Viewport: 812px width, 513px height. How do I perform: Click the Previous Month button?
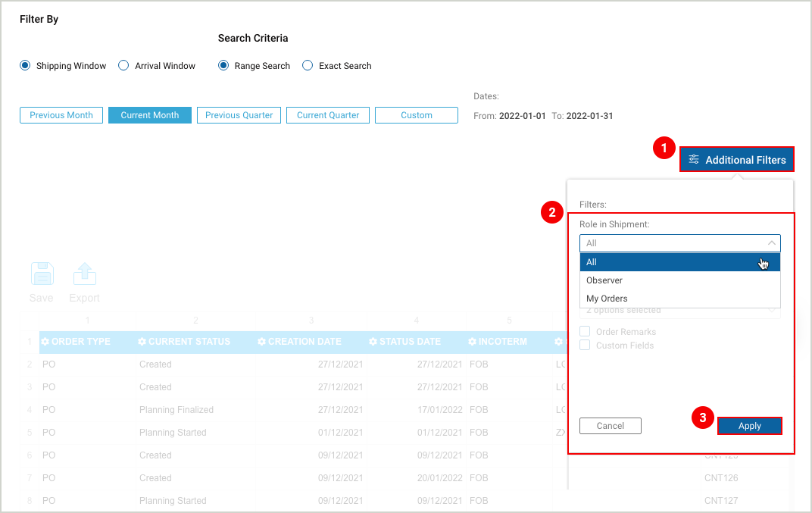[61, 115]
